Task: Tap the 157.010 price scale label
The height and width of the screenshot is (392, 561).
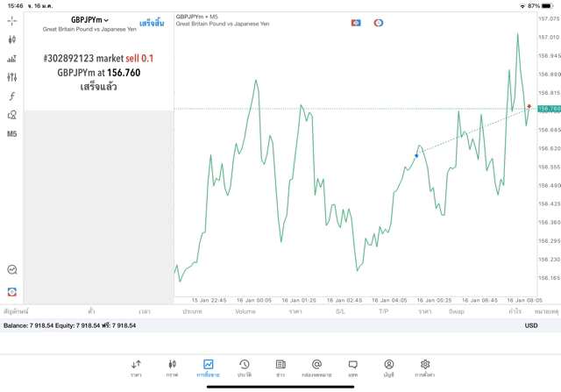Action: (x=550, y=37)
